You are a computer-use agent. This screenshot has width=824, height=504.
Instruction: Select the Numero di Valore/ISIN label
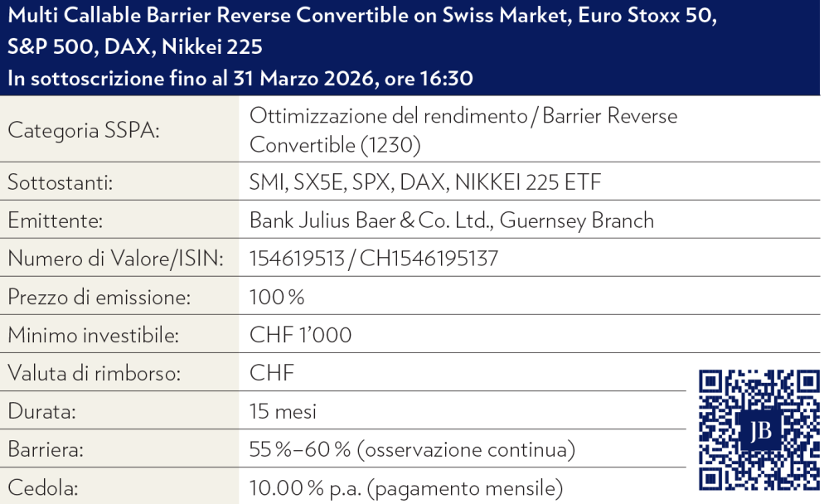(x=116, y=259)
